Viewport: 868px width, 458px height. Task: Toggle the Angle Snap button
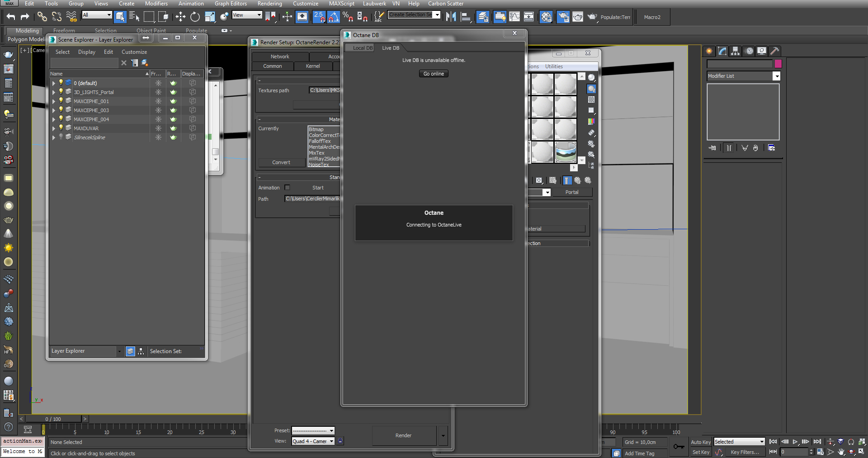click(333, 17)
